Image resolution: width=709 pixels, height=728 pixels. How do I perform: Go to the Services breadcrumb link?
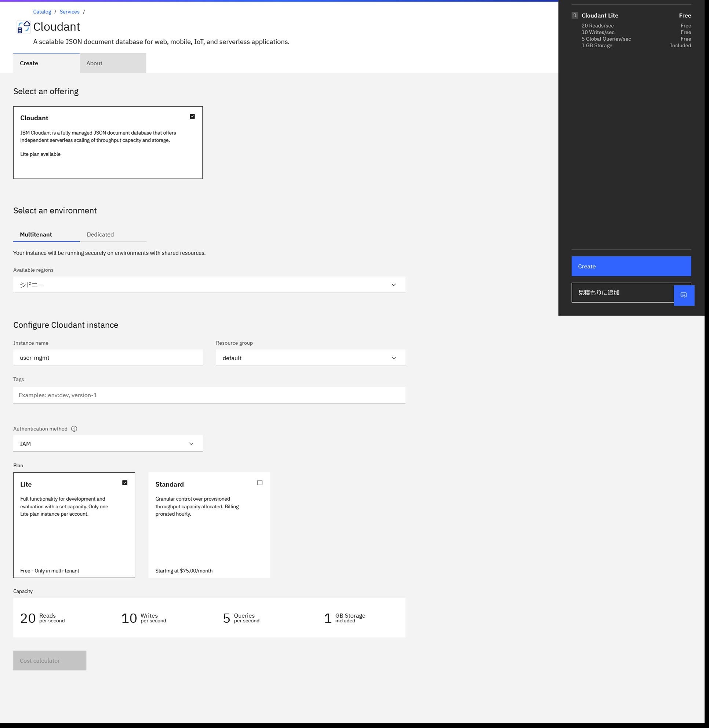tap(69, 12)
